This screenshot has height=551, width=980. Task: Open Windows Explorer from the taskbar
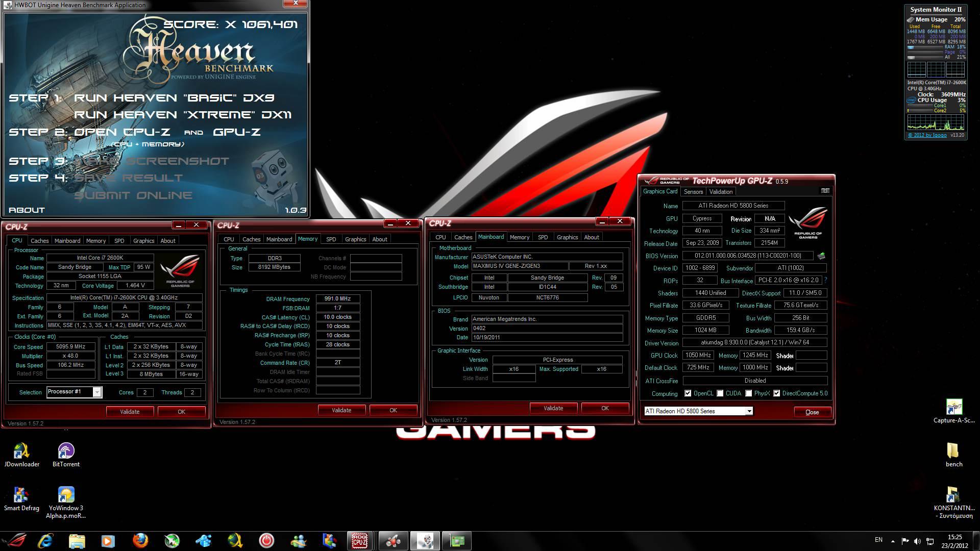(77, 541)
